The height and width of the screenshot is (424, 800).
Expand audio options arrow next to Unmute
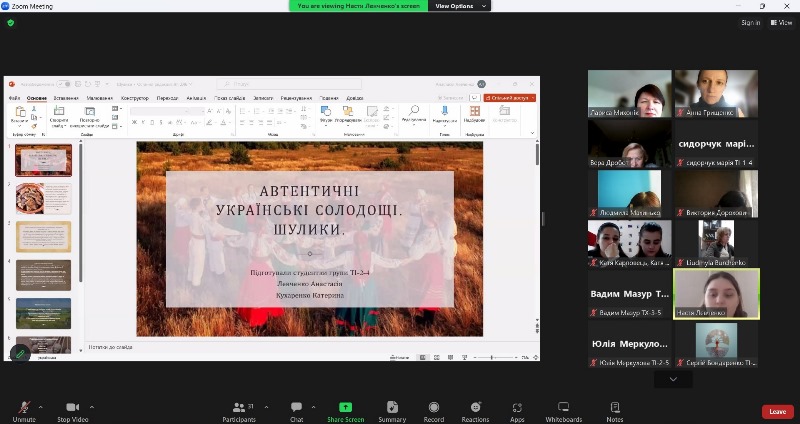pos(41,407)
